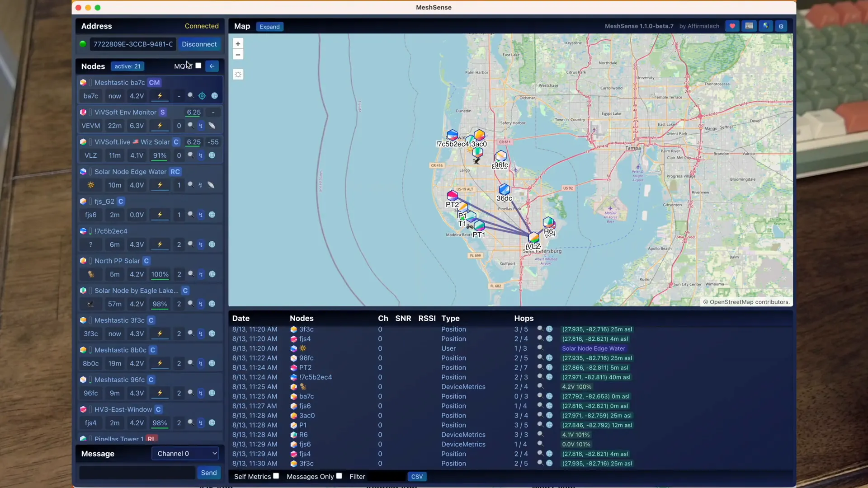The height and width of the screenshot is (488, 868).
Task: Click PT2 node marker on map
Action: coord(452,196)
